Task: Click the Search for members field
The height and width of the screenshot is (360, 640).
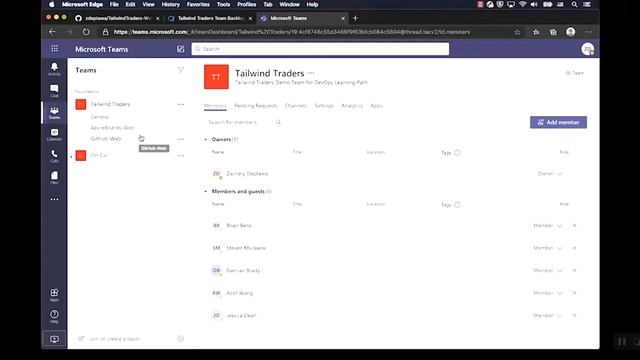Action: tap(238, 122)
